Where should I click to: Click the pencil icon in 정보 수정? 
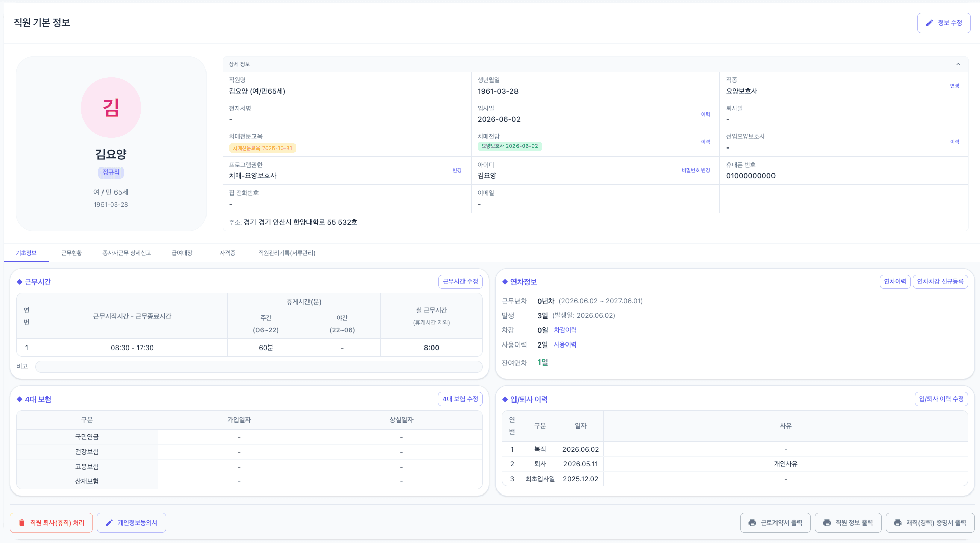pyautogui.click(x=929, y=23)
